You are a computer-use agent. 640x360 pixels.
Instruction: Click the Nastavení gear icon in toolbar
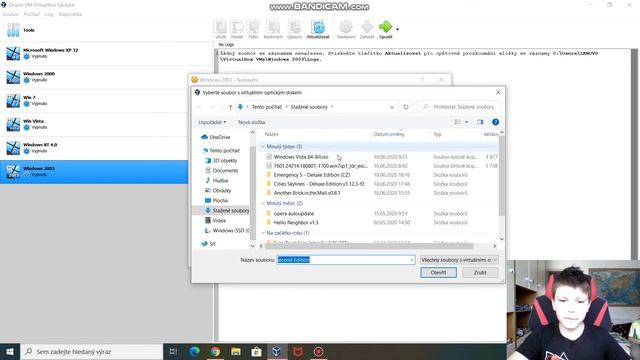click(346, 27)
